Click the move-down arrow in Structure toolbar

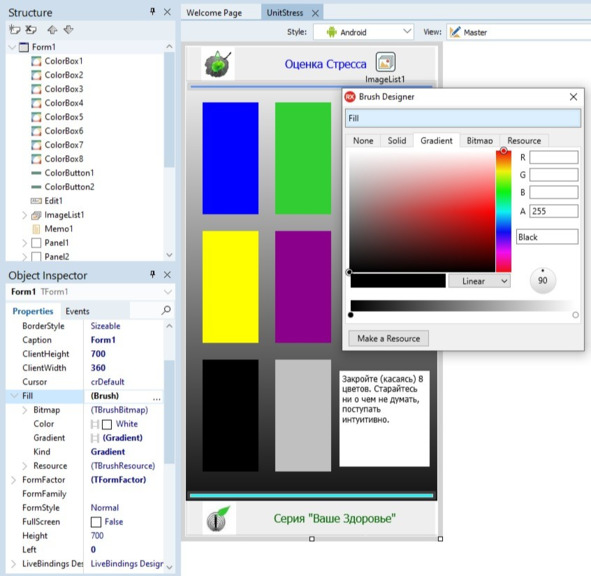click(x=69, y=29)
